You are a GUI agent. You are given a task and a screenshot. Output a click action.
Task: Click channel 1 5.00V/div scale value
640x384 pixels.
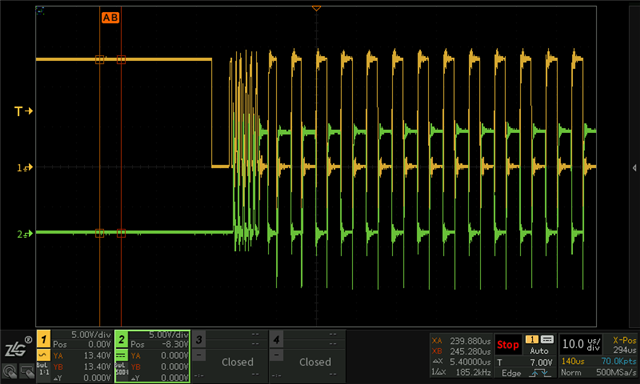click(91, 335)
